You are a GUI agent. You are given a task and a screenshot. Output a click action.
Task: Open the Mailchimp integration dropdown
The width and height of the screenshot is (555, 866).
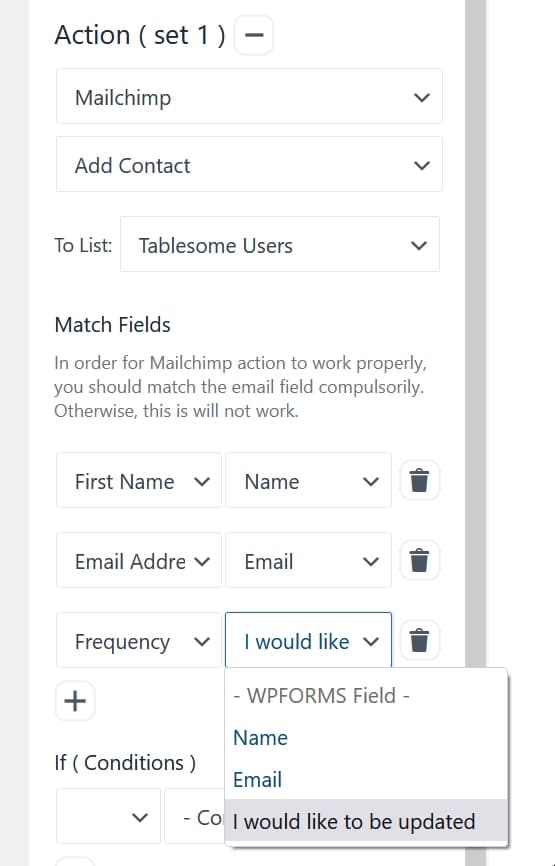click(x=249, y=97)
